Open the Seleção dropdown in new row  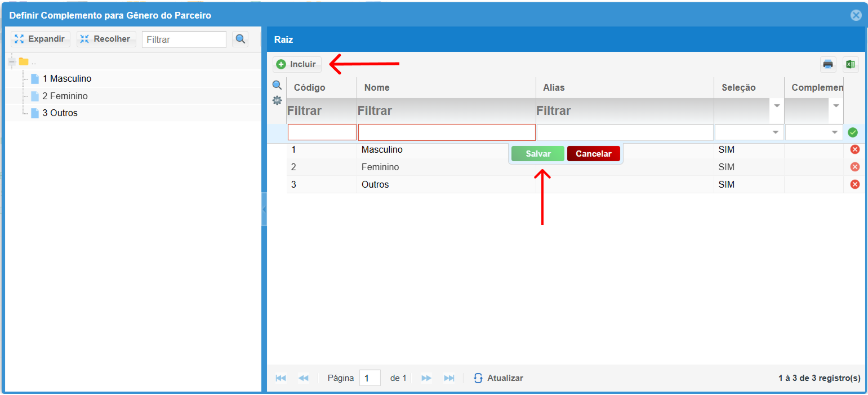coord(777,132)
